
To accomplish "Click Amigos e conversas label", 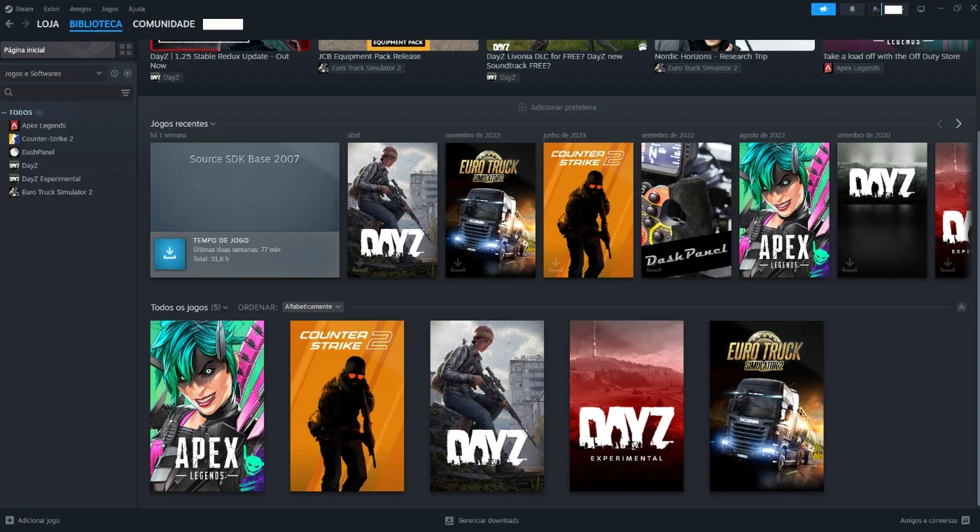I will click(929, 521).
